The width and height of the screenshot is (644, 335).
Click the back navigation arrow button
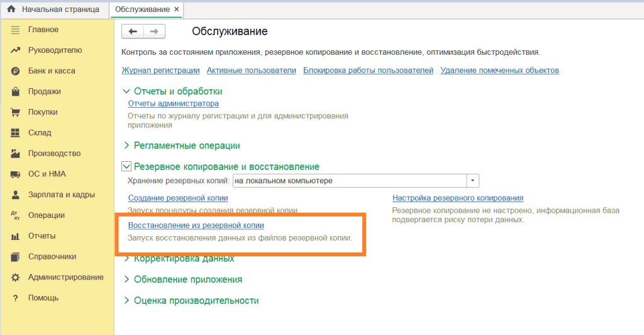pos(133,31)
